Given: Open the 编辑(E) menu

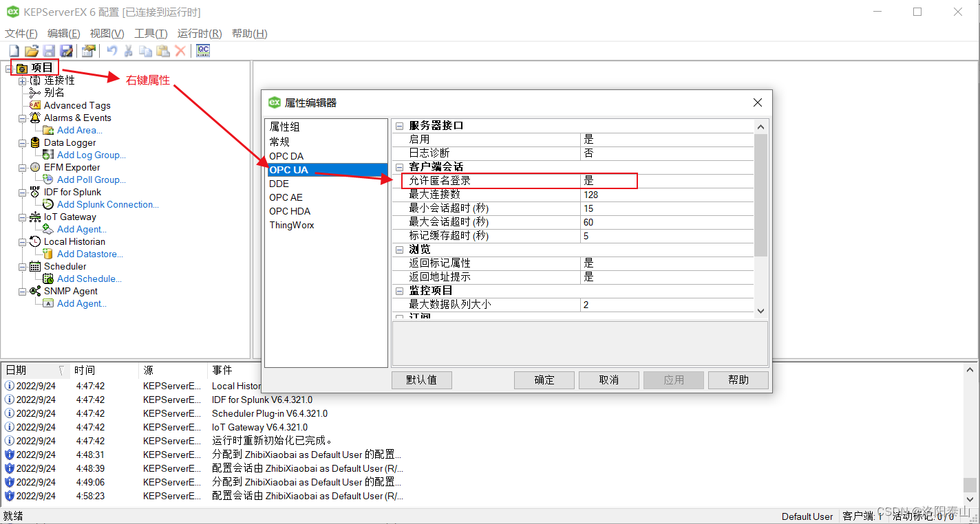Looking at the screenshot, I should [x=64, y=34].
